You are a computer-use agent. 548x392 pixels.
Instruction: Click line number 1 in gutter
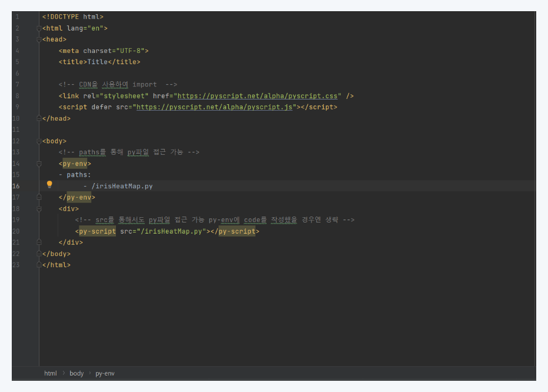(x=18, y=16)
